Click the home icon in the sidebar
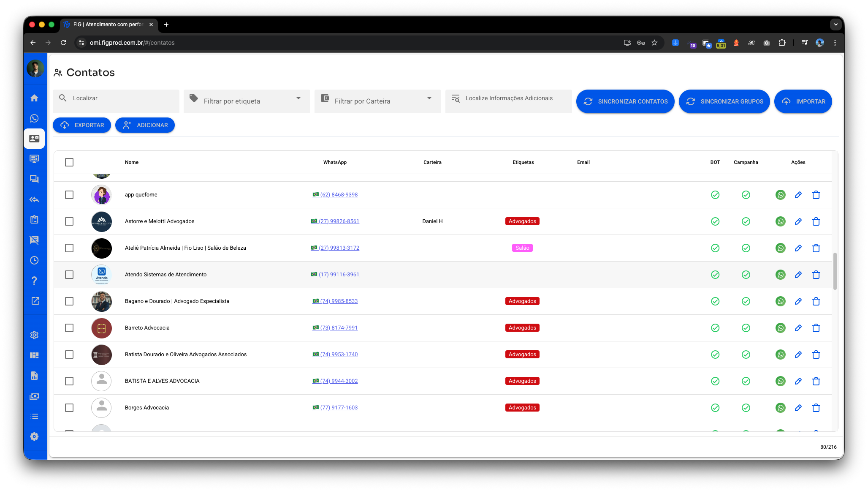This screenshot has width=868, height=491. click(34, 98)
